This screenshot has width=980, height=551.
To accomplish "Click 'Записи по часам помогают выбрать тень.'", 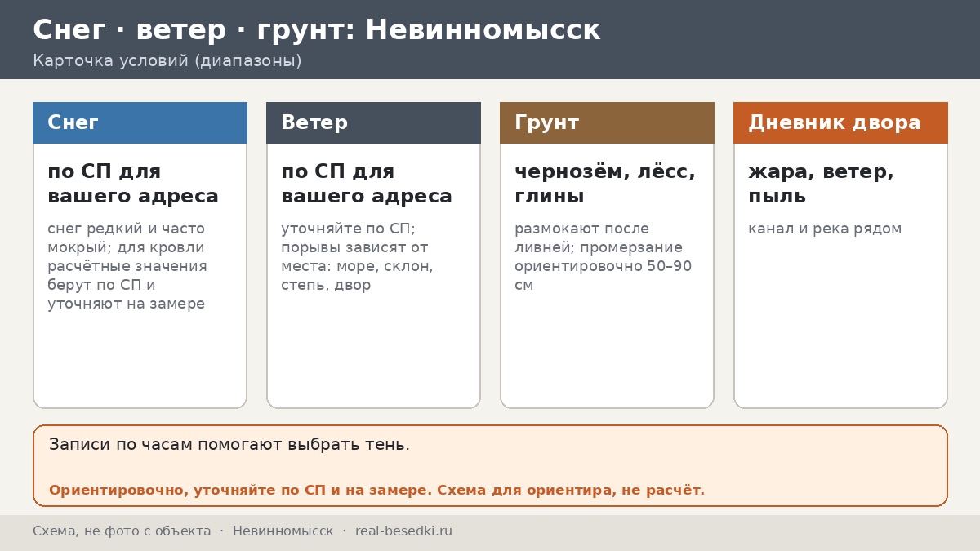I will pos(229,445).
